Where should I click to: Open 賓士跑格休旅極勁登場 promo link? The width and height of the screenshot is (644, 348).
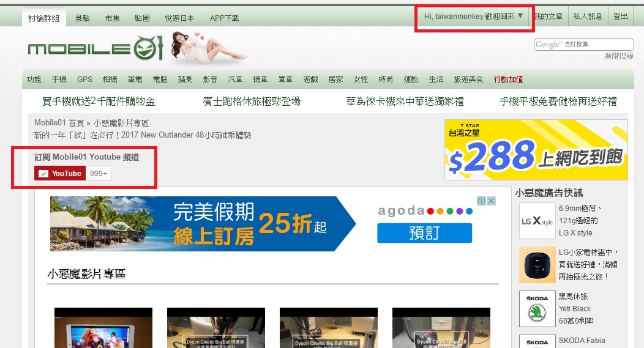252,101
